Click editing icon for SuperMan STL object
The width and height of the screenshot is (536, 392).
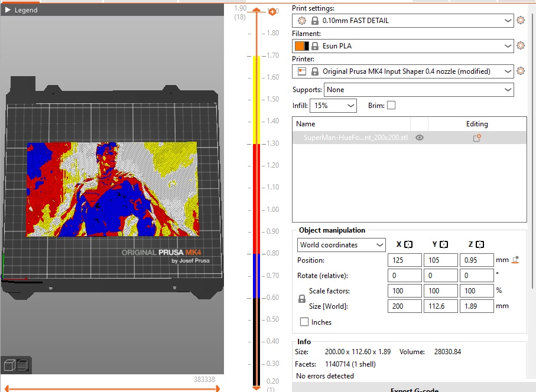477,138
